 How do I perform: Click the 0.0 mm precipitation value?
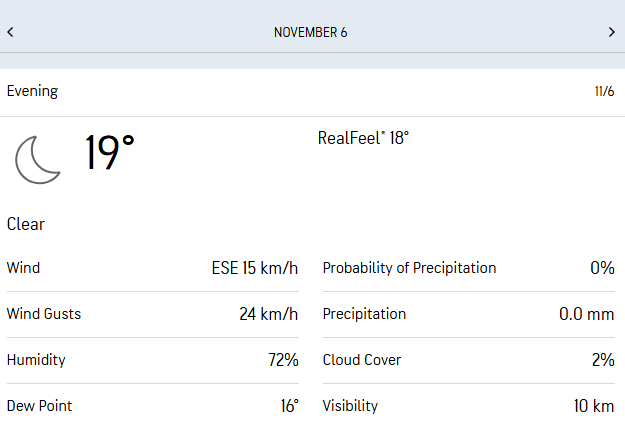pyautogui.click(x=586, y=314)
